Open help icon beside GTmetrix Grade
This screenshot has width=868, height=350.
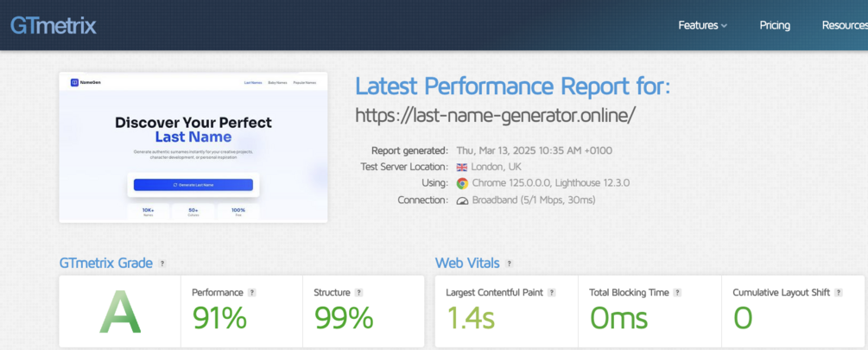click(162, 264)
